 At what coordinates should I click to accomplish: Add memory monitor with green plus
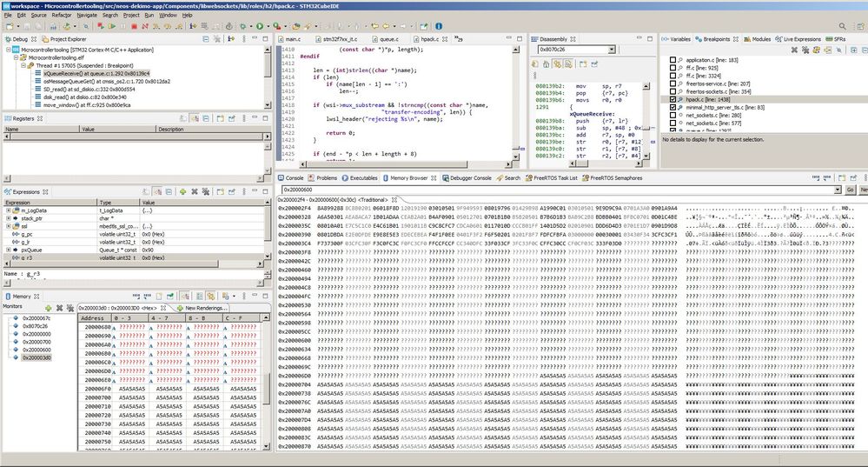tap(49, 308)
